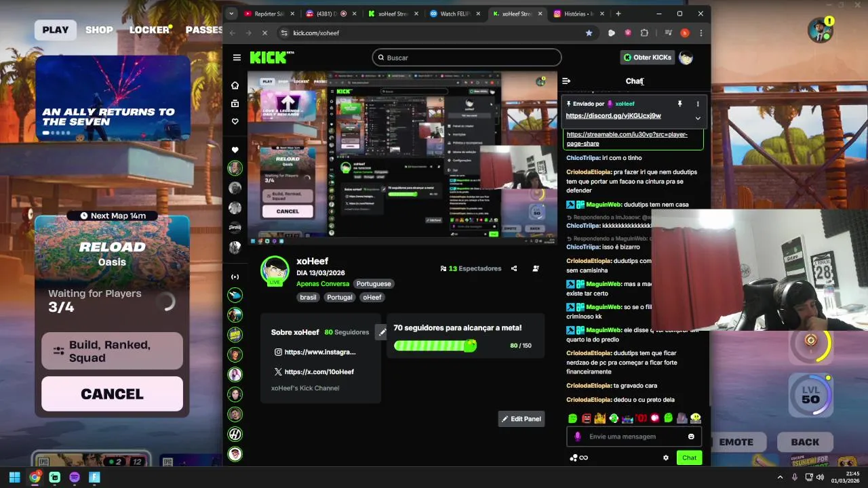
Task: Click the Buscar search field
Action: pos(467,58)
